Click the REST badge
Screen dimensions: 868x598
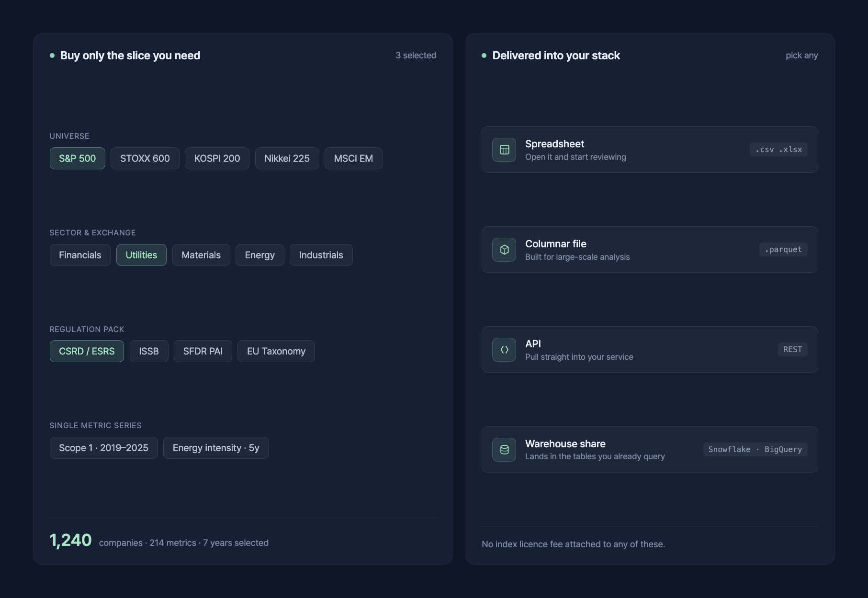[x=793, y=349]
